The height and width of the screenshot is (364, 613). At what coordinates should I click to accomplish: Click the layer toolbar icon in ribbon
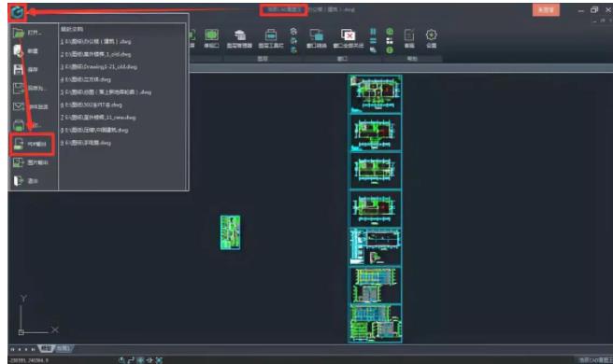[x=271, y=38]
